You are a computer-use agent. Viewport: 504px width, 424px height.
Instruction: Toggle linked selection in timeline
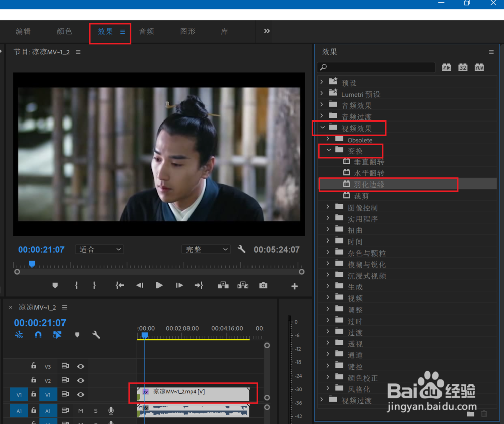click(57, 335)
